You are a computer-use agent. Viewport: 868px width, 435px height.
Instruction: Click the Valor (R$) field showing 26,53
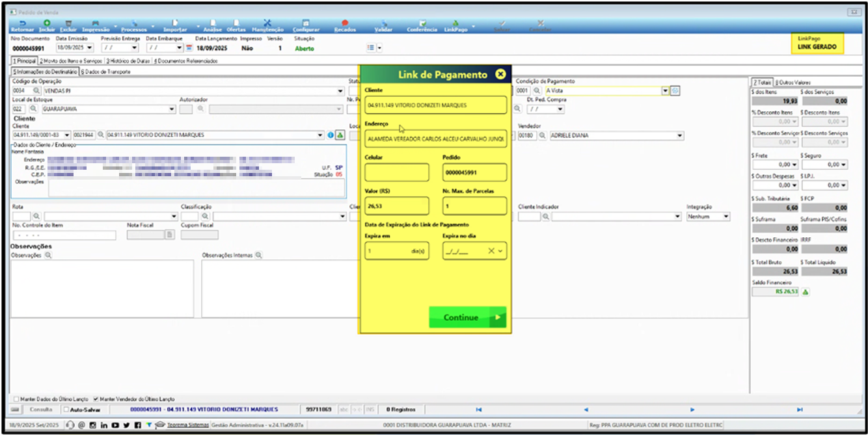click(x=397, y=206)
